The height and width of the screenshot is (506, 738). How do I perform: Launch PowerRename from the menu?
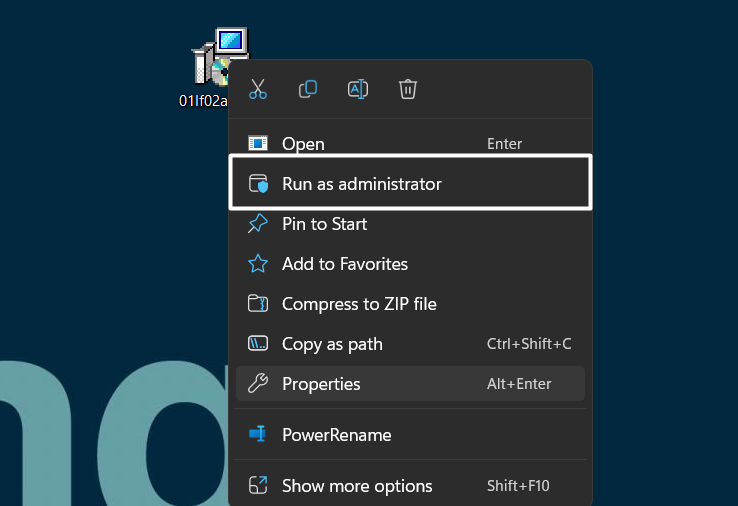(x=336, y=435)
